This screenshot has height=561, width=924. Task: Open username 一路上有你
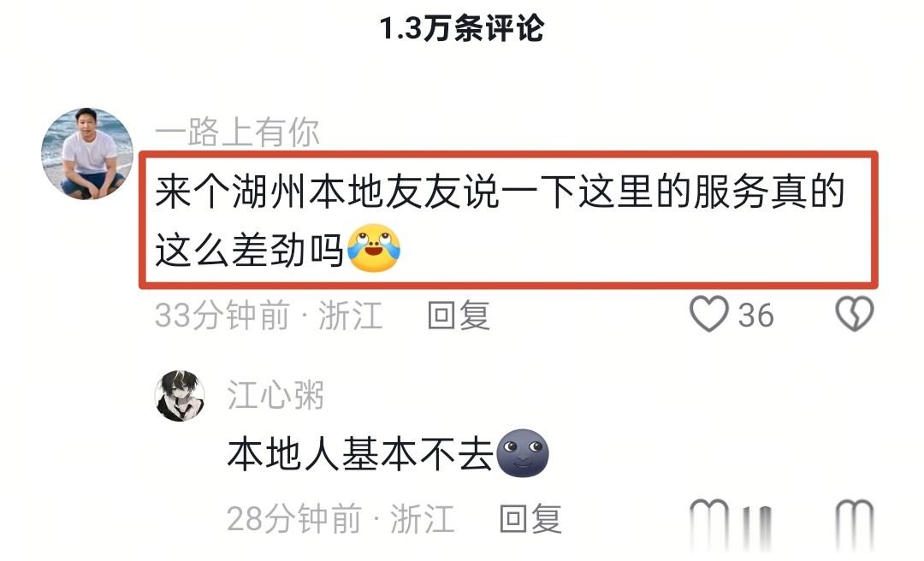tap(237, 132)
